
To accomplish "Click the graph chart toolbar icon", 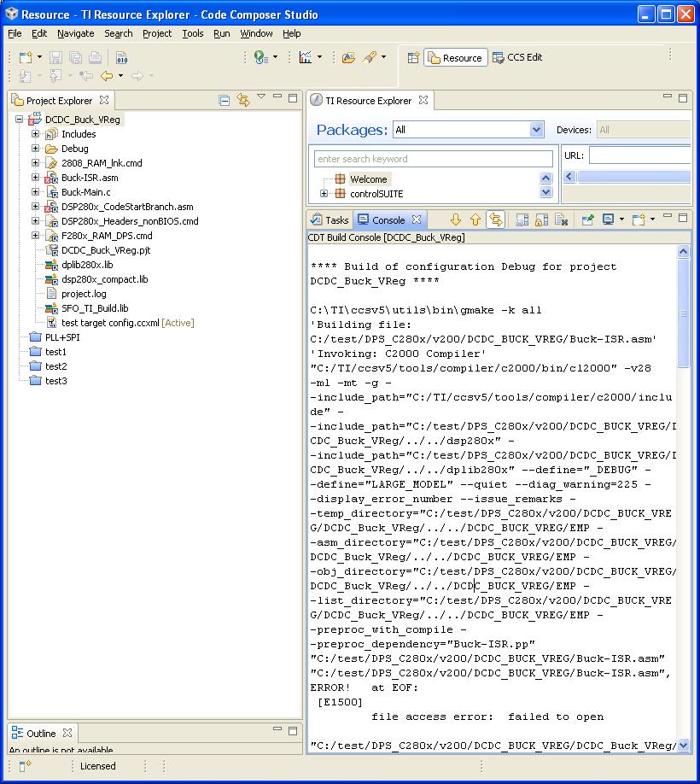I will click(306, 57).
